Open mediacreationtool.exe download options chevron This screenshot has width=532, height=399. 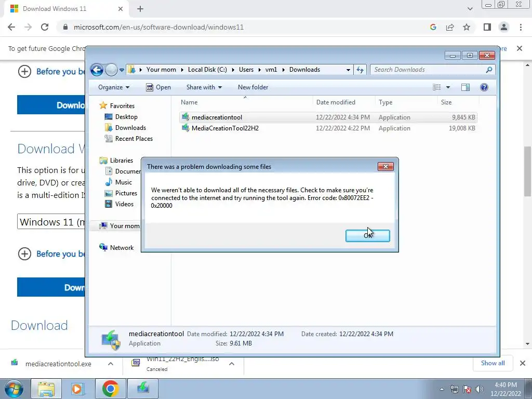[x=111, y=364]
